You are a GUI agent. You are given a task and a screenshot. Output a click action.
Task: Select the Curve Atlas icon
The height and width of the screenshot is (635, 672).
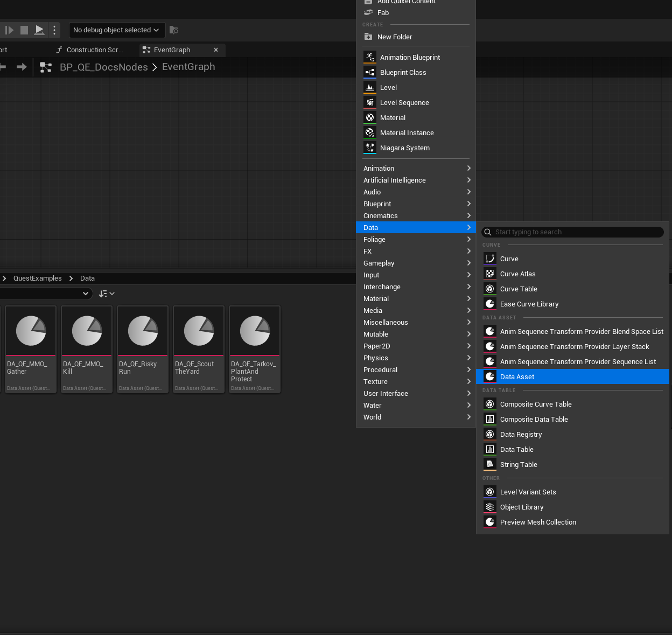coord(490,274)
